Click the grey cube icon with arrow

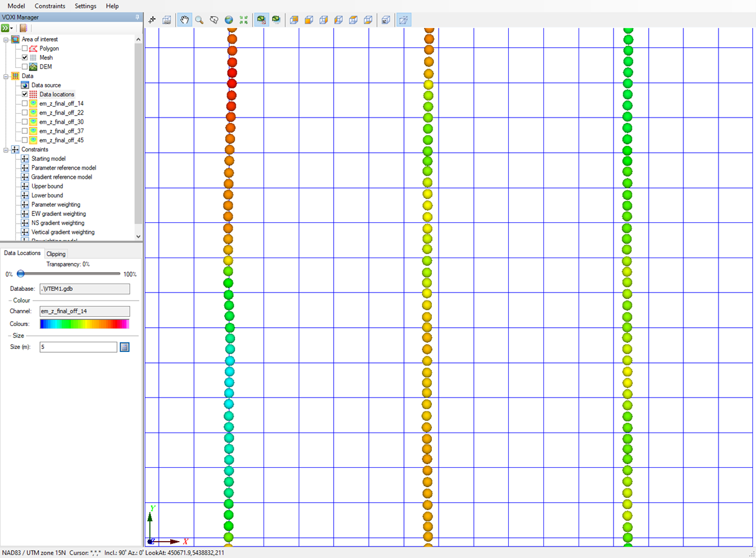[386, 20]
